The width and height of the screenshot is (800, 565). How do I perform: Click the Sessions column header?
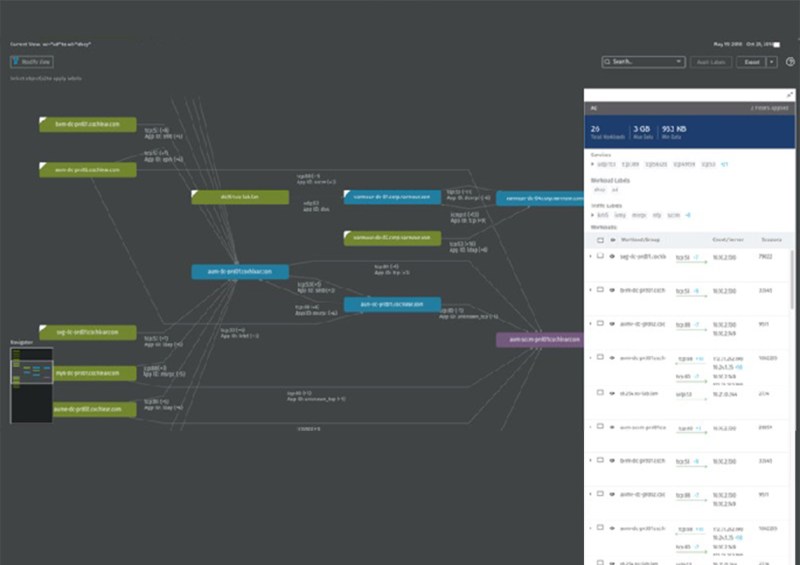pos(772,240)
